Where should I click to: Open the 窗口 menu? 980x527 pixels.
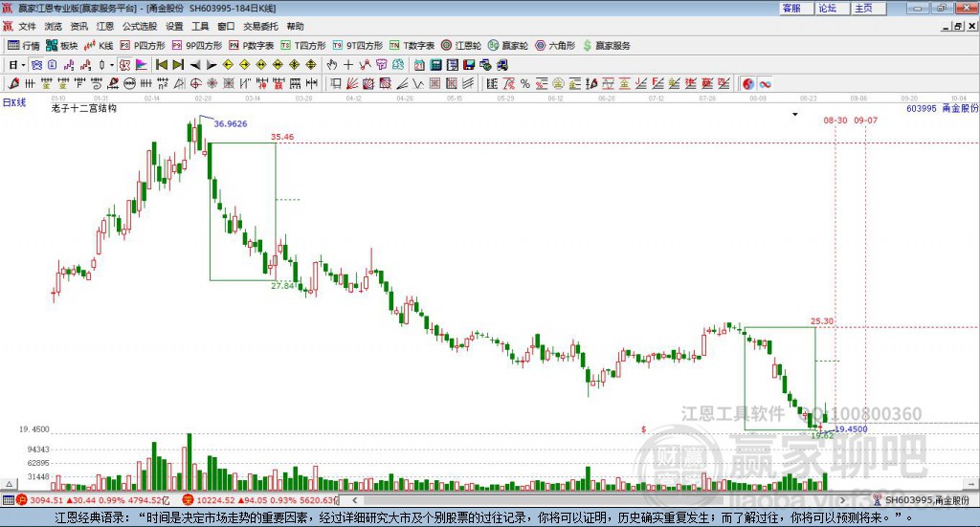coord(226,26)
